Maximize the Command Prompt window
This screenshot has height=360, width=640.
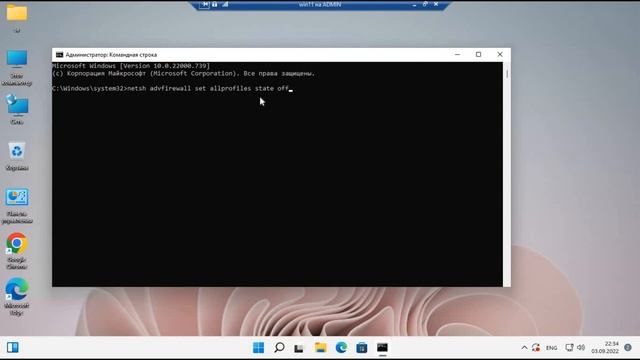[x=478, y=54]
